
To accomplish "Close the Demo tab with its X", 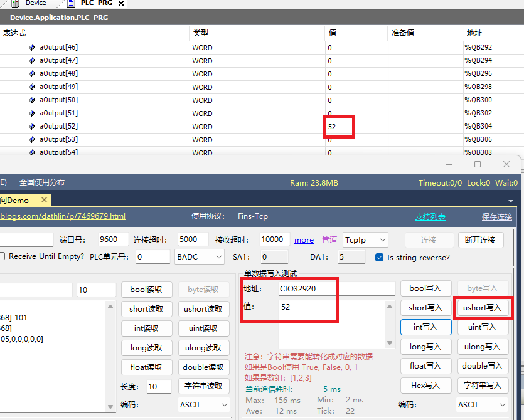I will coord(43,200).
